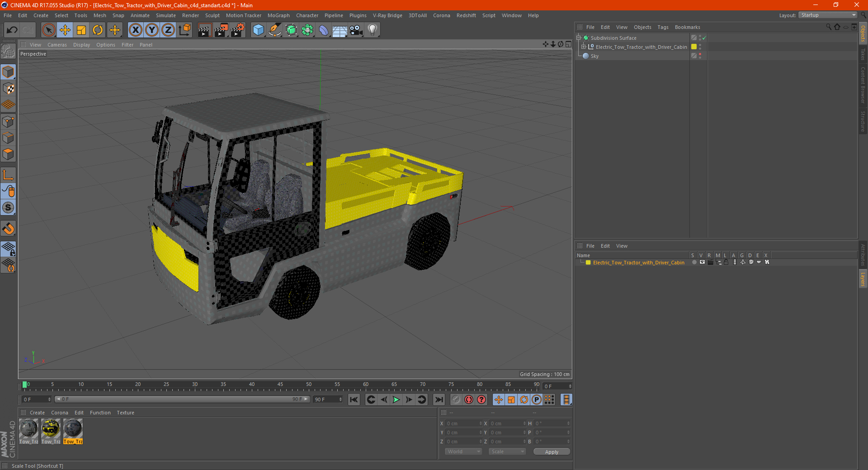Activate the Move tool
The image size is (868, 470).
pos(65,30)
